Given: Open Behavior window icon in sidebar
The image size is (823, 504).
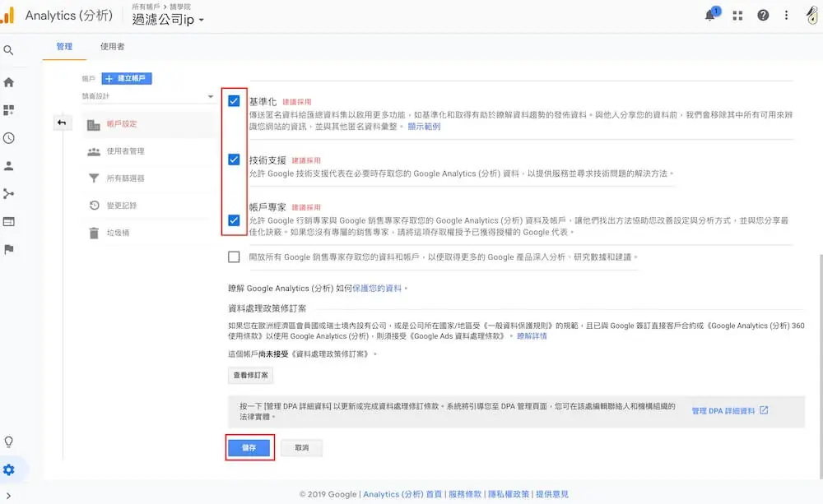Looking at the screenshot, I should coord(8,222).
